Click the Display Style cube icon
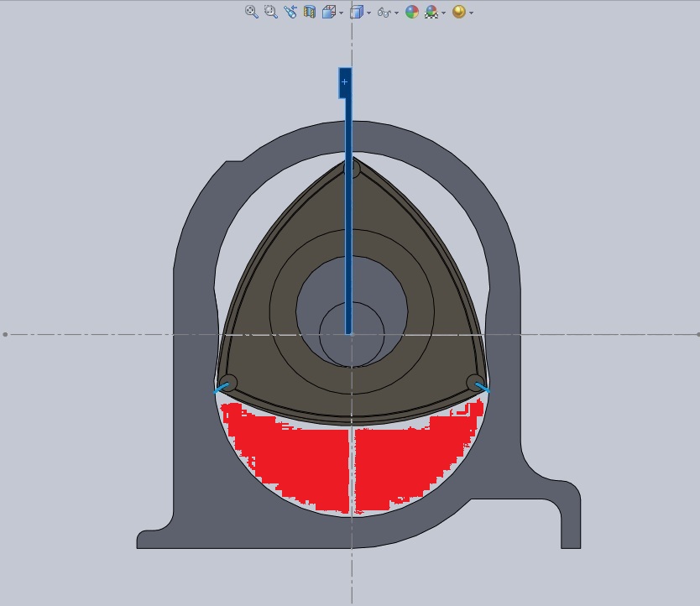Viewport: 700px width, 606px height. (357, 12)
